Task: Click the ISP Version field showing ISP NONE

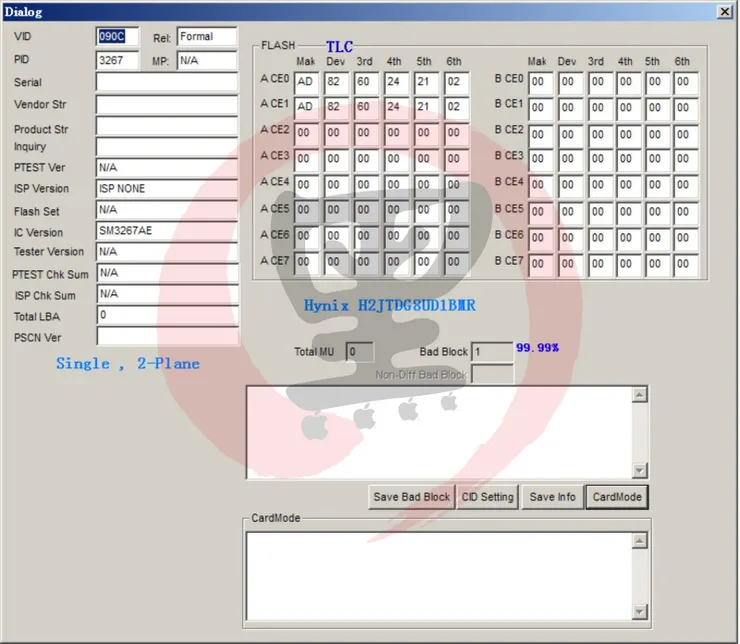Action: (x=167, y=188)
